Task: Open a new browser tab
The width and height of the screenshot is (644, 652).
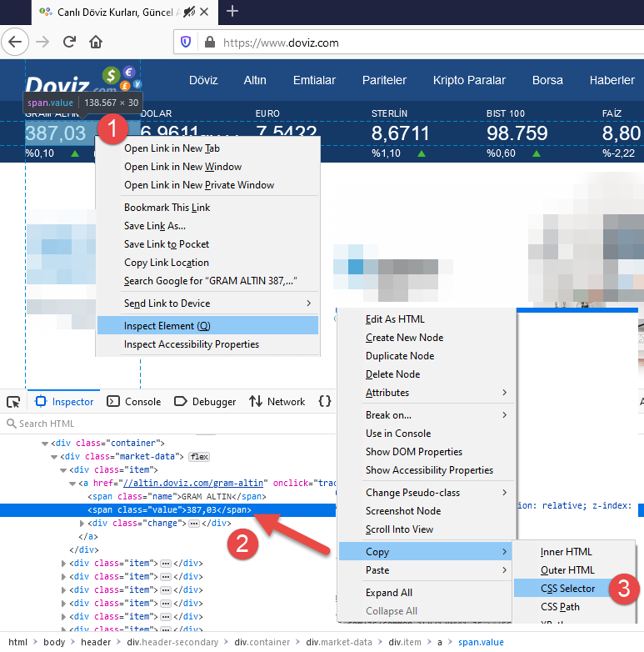Action: [x=232, y=11]
